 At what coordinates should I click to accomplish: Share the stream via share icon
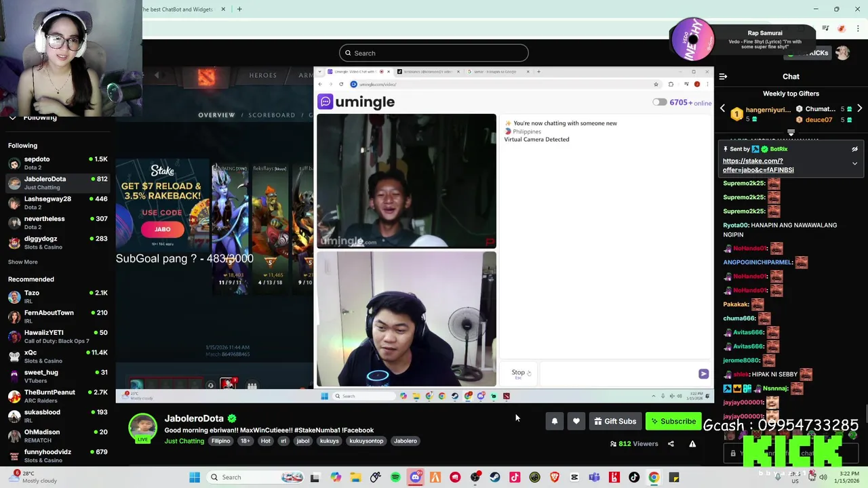(671, 444)
